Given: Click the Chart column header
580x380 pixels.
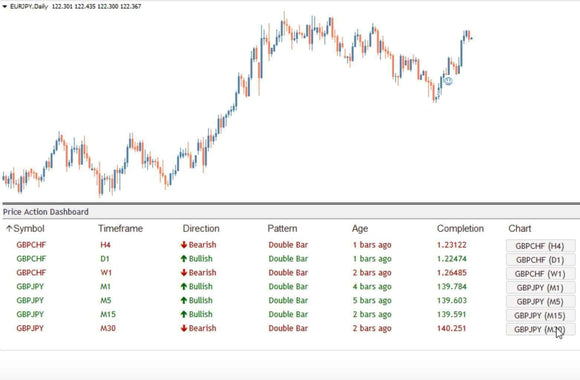Looking at the screenshot, I should 520,229.
